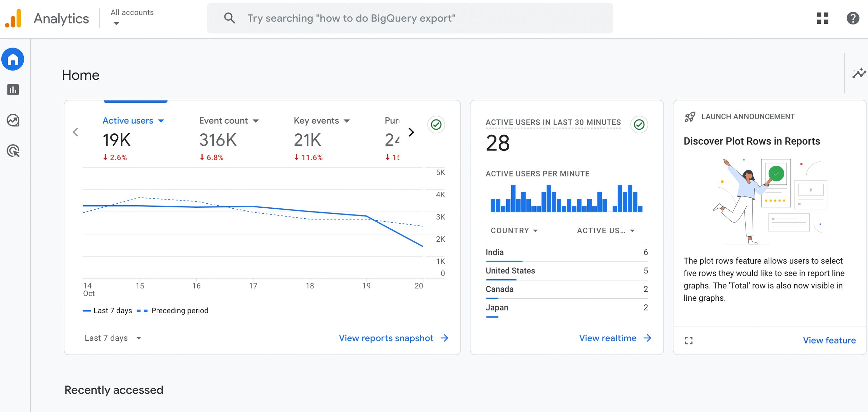Select the 21K Key events metric tab
This screenshot has height=412, width=868.
(321, 139)
